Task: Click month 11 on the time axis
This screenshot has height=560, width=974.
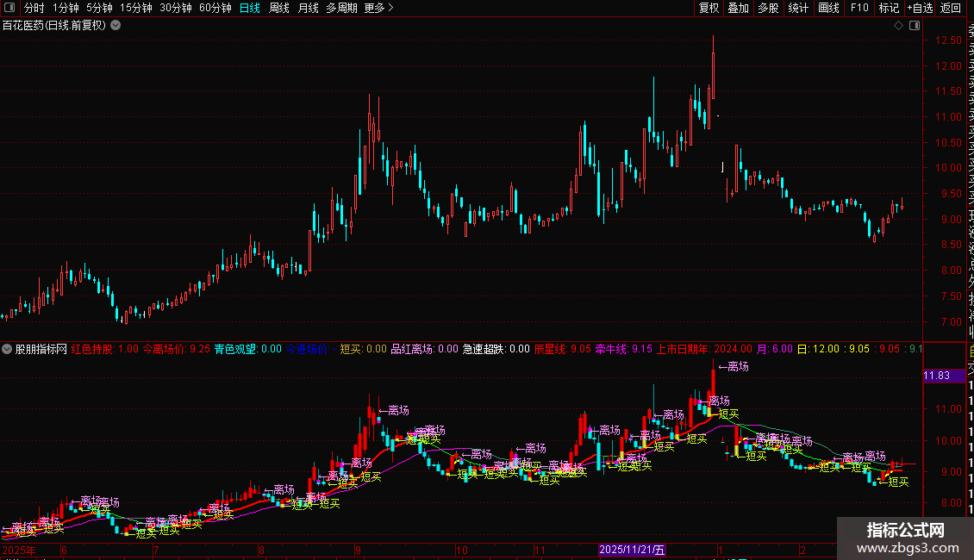Action: pos(540,550)
